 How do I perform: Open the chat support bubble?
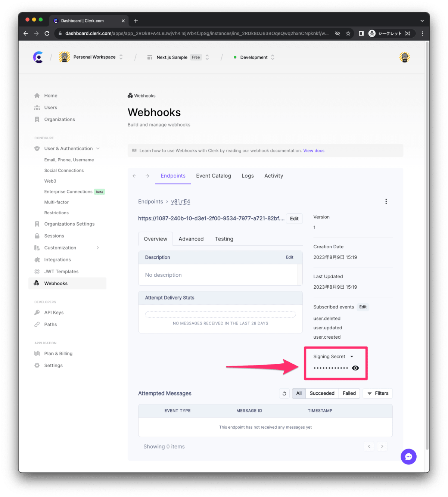pyautogui.click(x=408, y=456)
